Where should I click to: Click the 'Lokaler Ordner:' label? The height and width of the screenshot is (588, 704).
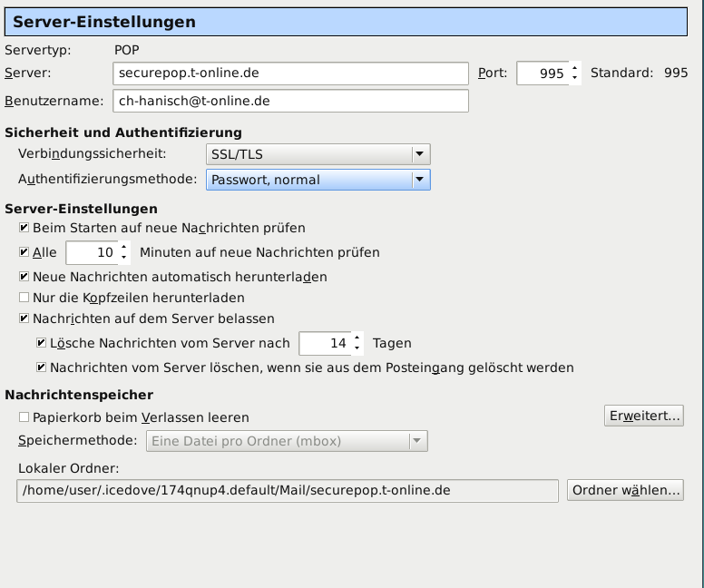[69, 468]
